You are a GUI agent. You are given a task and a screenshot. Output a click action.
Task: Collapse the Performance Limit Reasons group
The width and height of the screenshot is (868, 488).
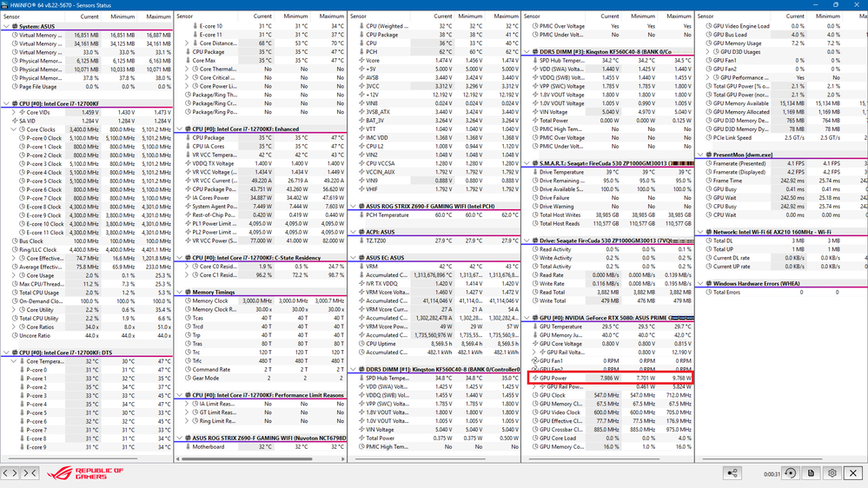(180, 395)
